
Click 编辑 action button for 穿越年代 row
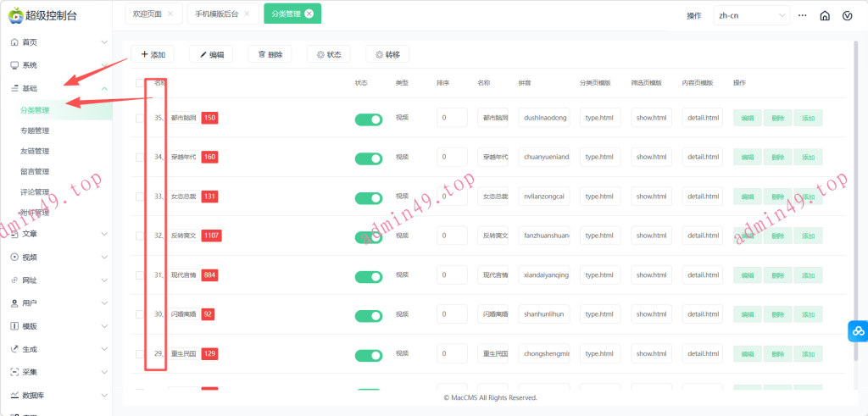(x=747, y=158)
